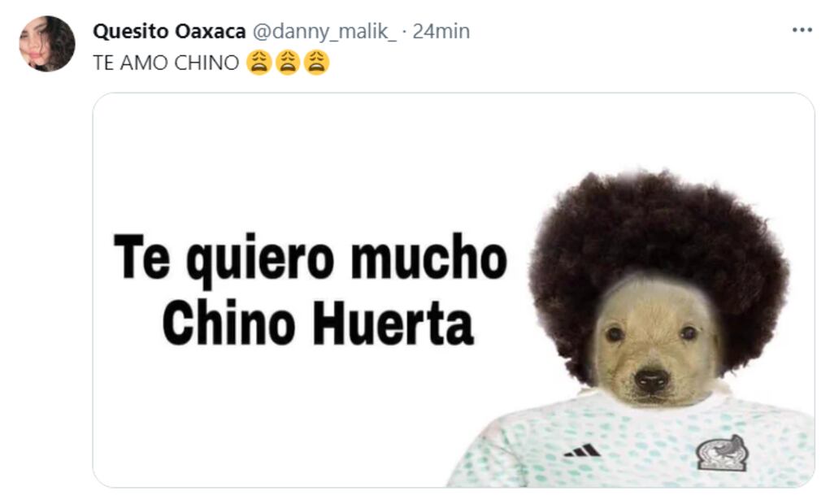The image size is (830, 504).
Task: Click the last weary face emoji
Action: pyautogui.click(x=316, y=63)
